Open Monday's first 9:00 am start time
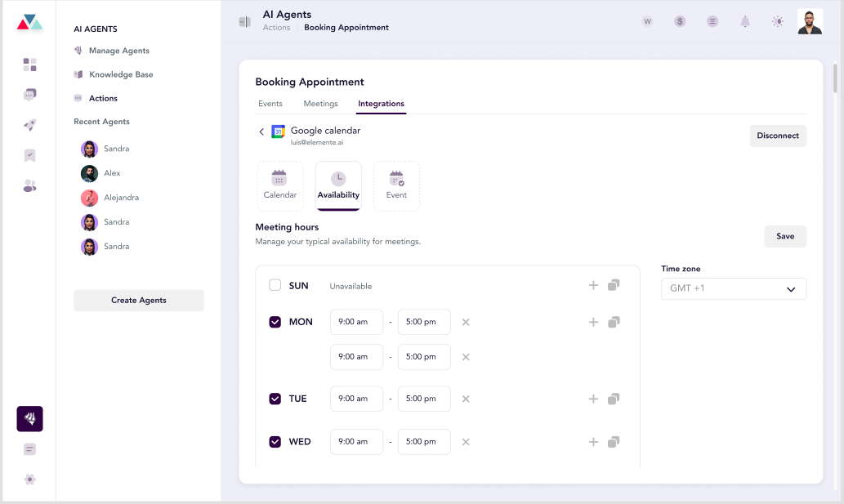The width and height of the screenshot is (844, 504). tap(356, 322)
